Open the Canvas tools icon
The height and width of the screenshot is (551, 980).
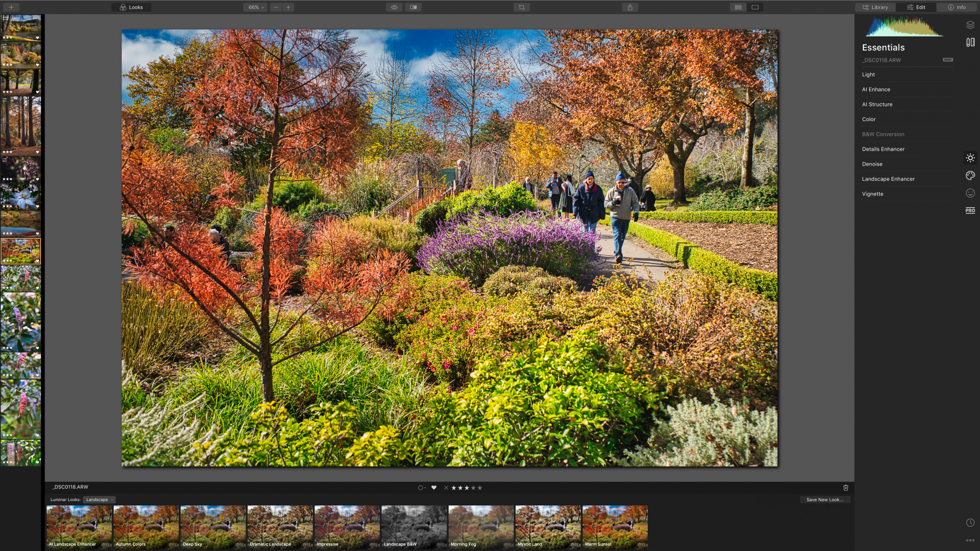coord(970,43)
